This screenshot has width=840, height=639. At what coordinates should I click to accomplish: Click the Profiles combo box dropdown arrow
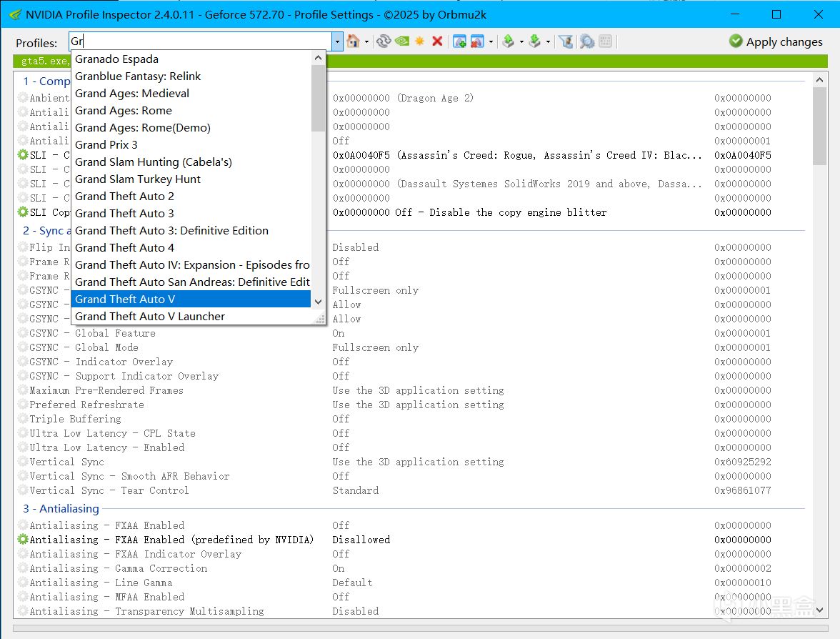(x=337, y=41)
